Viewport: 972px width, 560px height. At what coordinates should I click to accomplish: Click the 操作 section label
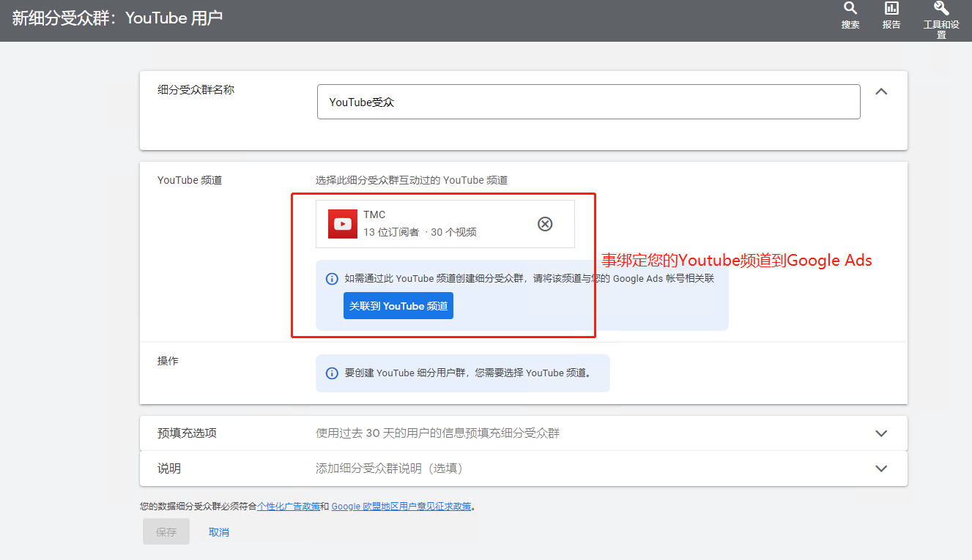168,362
